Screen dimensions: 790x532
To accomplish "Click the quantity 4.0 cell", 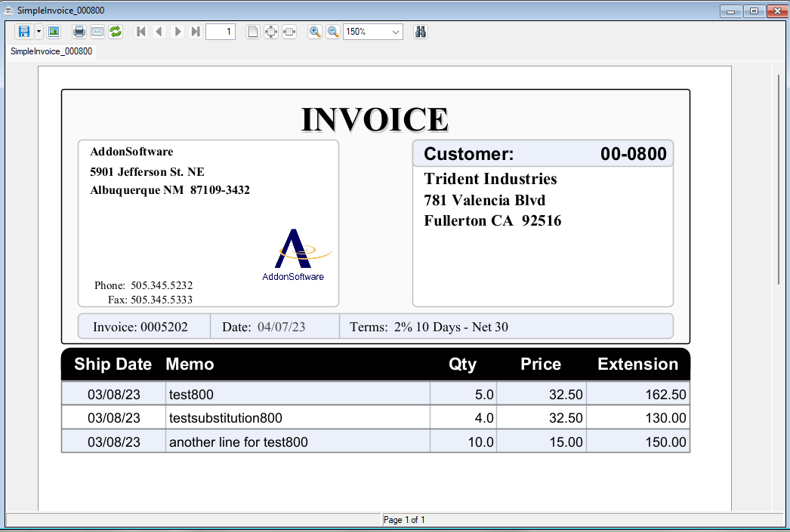I will click(463, 418).
